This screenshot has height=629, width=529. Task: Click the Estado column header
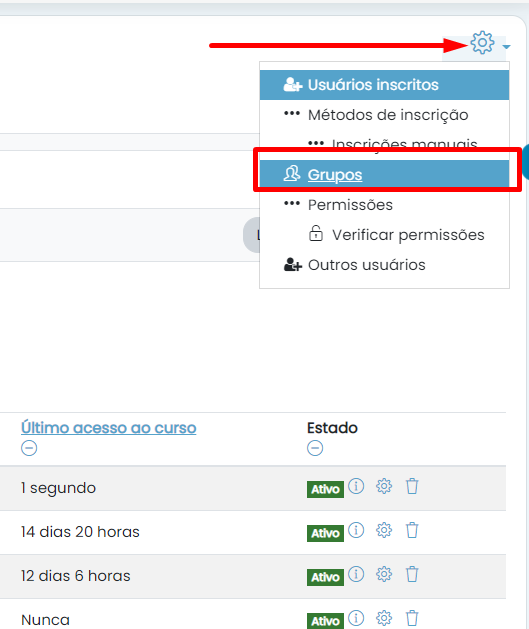332,428
